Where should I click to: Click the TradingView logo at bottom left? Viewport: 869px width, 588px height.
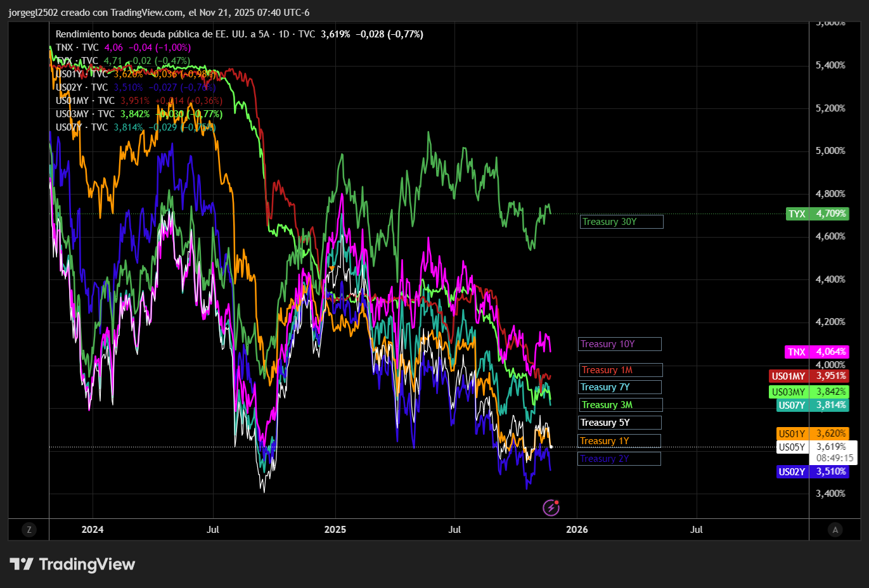pos(72,564)
